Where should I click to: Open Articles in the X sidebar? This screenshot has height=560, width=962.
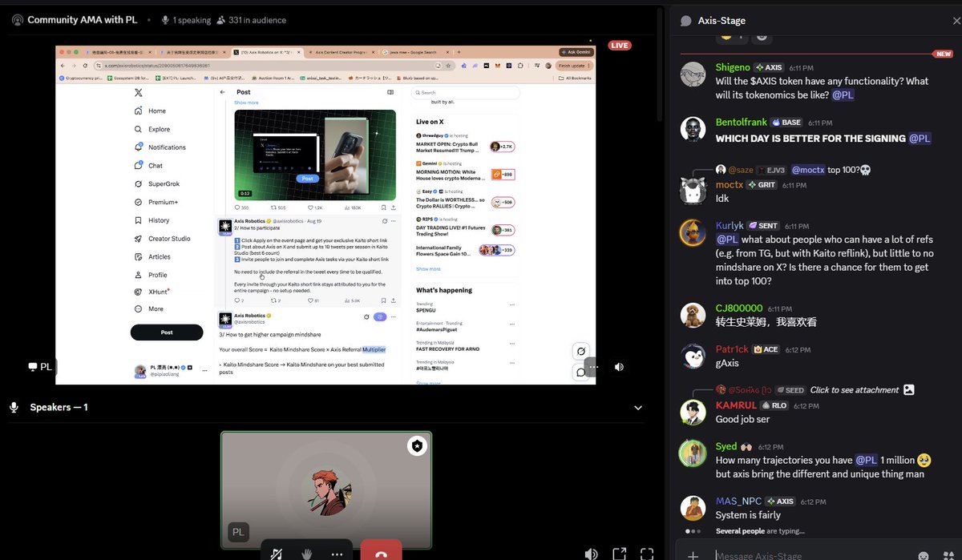click(152, 257)
